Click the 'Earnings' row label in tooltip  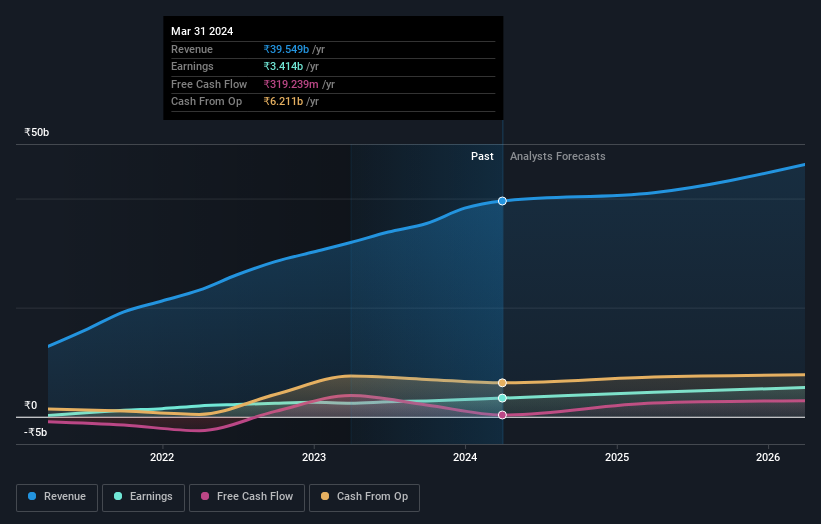(192, 66)
